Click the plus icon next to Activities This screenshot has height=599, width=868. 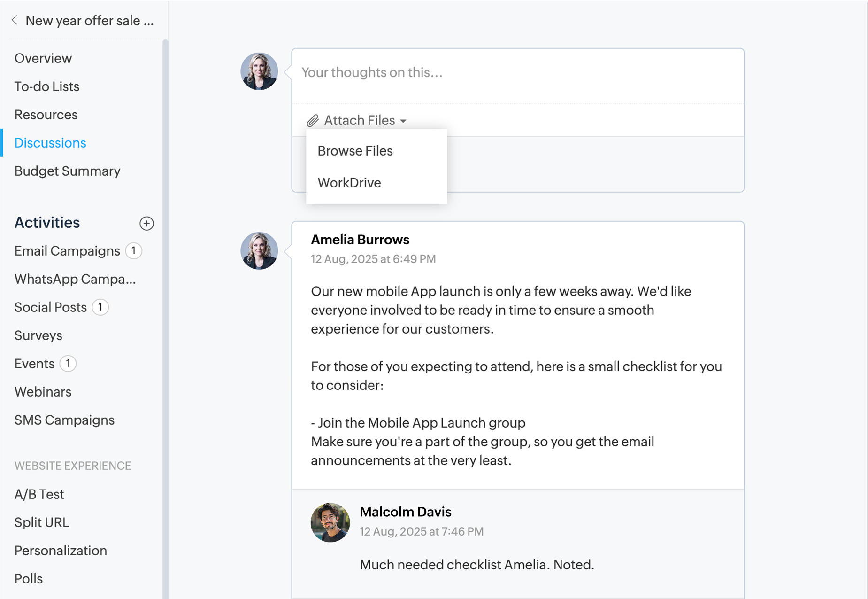tap(146, 223)
